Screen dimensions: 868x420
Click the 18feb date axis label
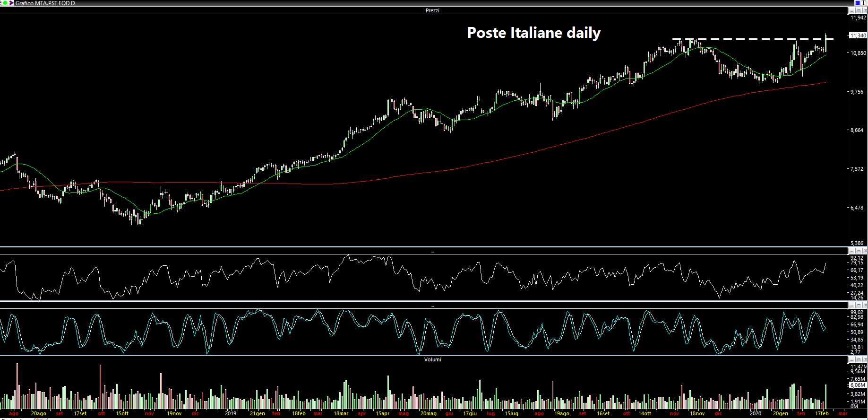click(x=299, y=413)
